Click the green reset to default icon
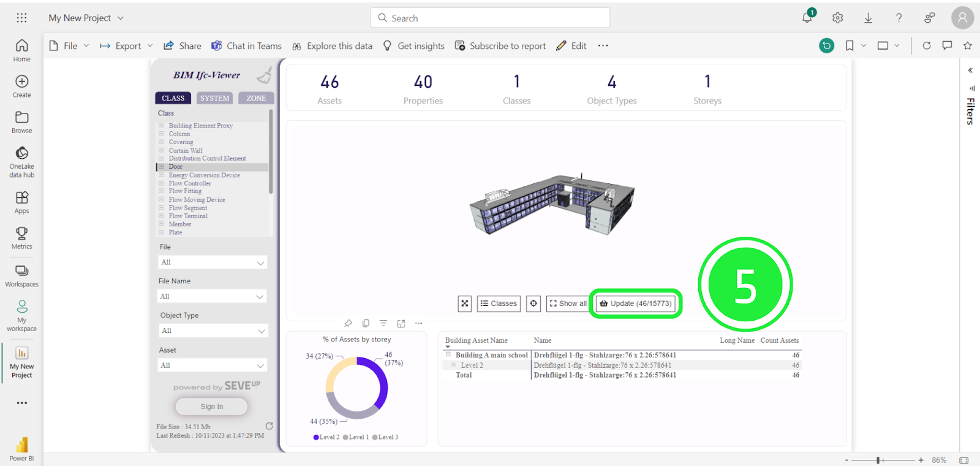 pyautogui.click(x=826, y=45)
